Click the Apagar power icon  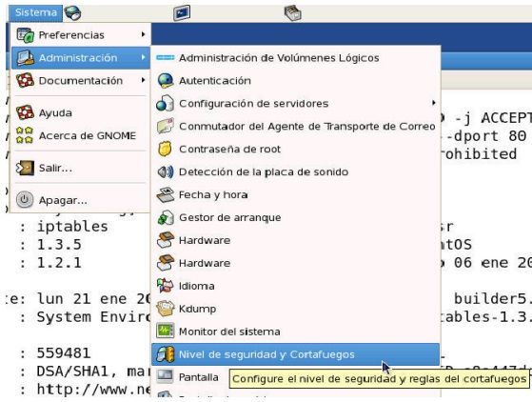click(x=25, y=200)
